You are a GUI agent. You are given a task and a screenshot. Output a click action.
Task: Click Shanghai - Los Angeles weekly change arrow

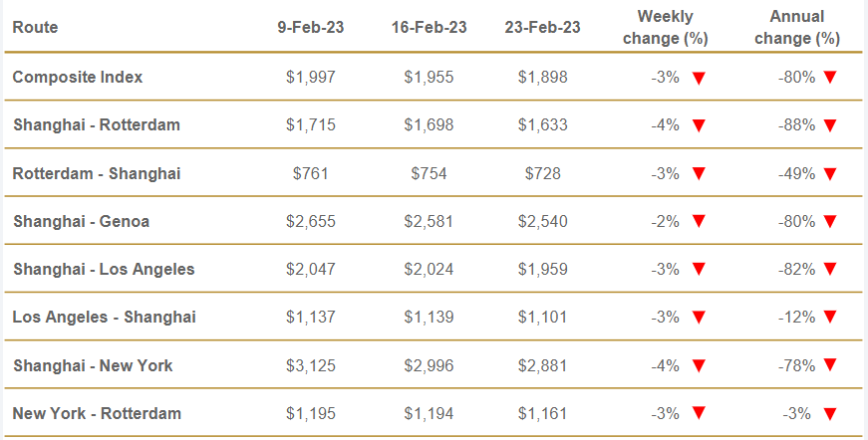[699, 269]
